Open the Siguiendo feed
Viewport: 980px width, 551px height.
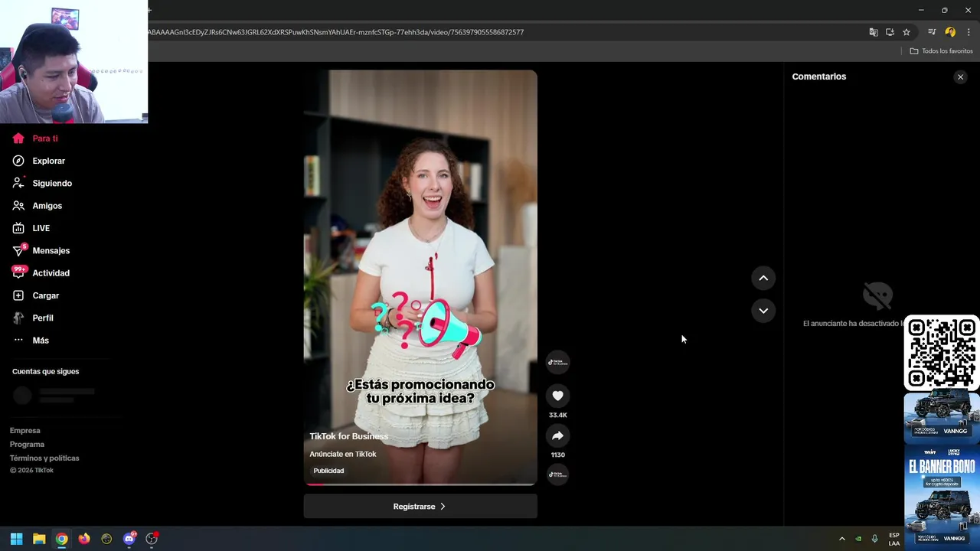tap(42, 184)
